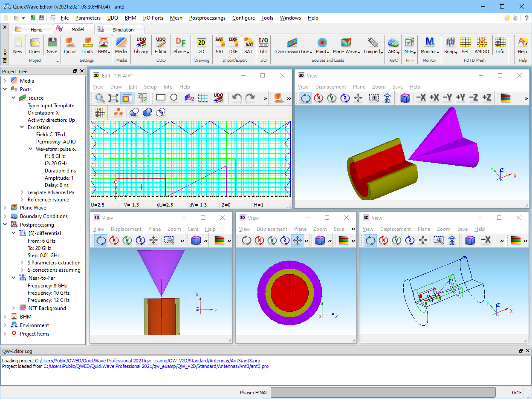Screen dimensions: 532x399
Task: Click the -X view button in large 3D View
Action: 421,98
